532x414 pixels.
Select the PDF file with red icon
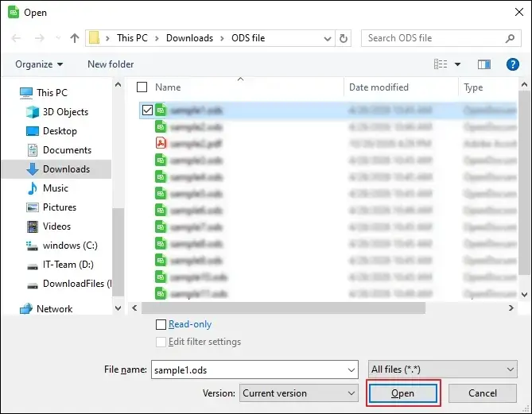pos(188,143)
